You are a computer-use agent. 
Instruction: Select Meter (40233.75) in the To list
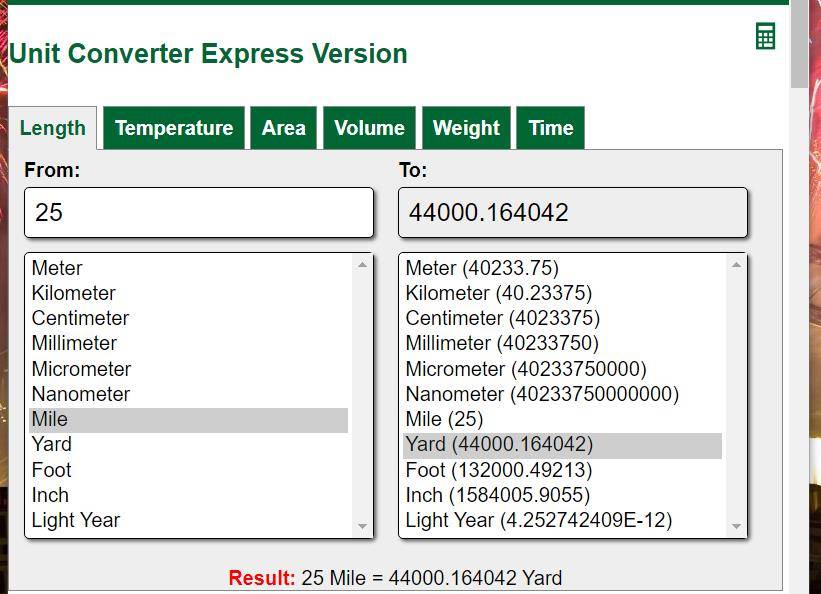click(563, 268)
